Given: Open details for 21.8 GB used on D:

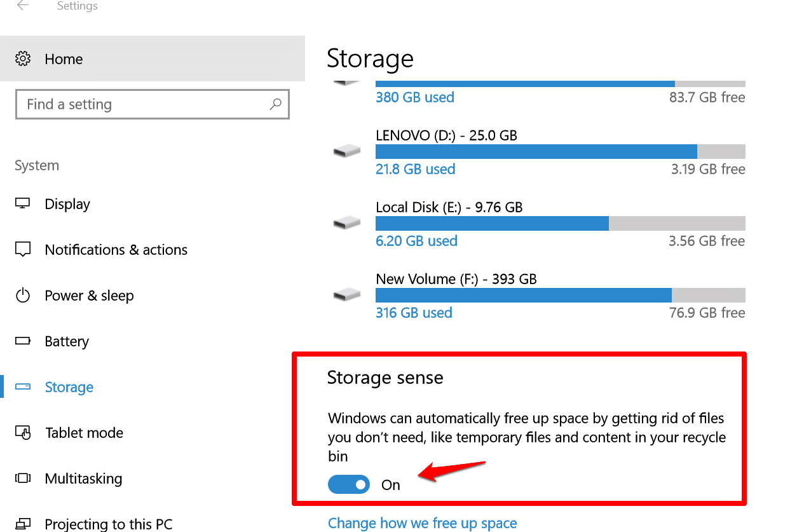Looking at the screenshot, I should click(415, 169).
